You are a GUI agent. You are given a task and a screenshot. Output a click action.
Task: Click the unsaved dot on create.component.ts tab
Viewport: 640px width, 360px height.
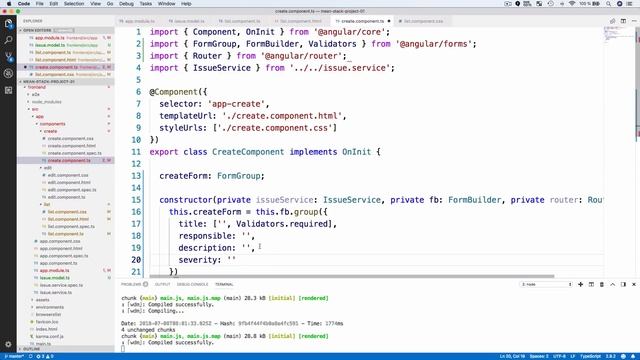tap(389, 21)
